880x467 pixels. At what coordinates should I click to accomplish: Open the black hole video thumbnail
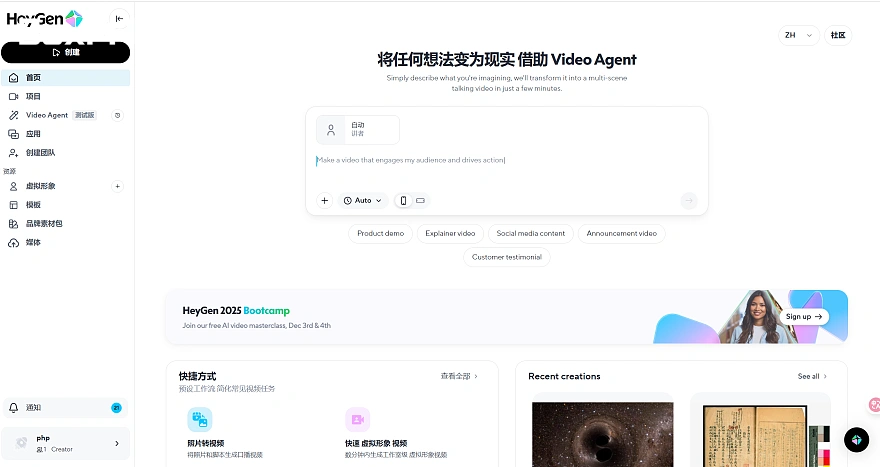(x=602, y=434)
